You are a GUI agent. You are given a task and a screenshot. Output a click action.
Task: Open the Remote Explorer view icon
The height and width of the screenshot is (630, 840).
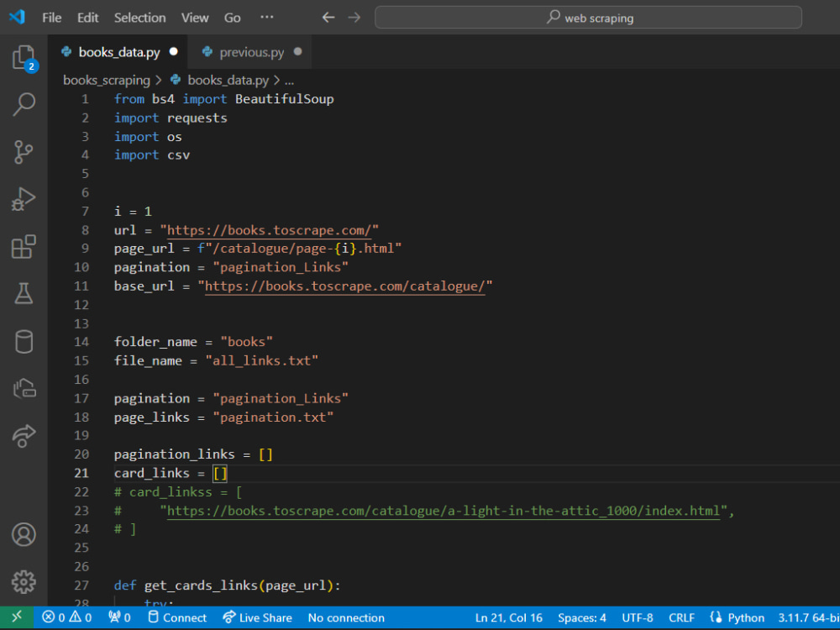(24, 388)
